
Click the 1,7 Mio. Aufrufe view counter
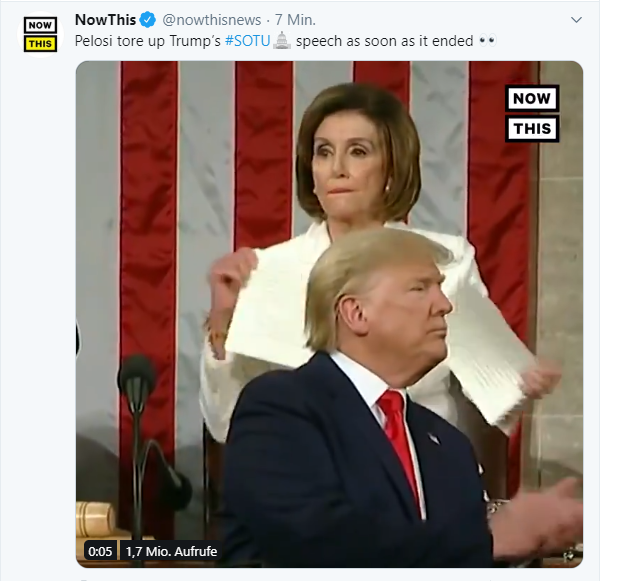tap(171, 551)
